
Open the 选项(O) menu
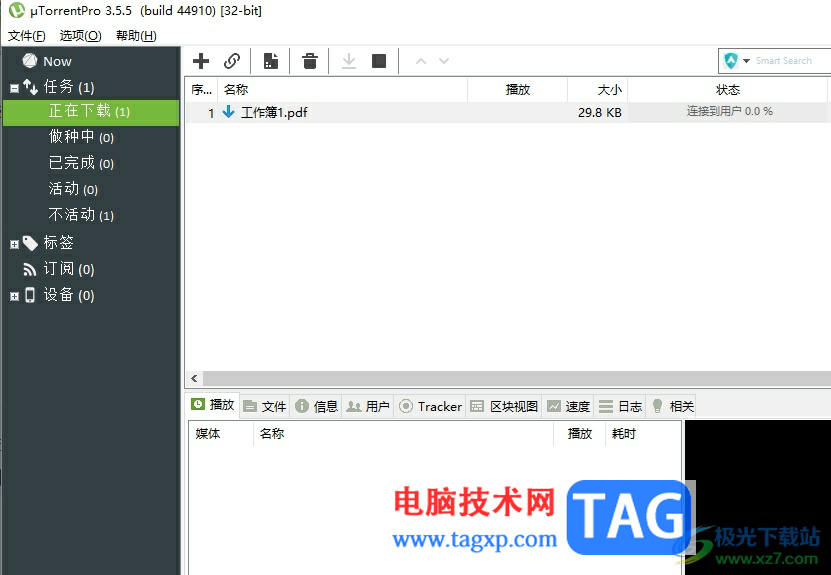81,36
